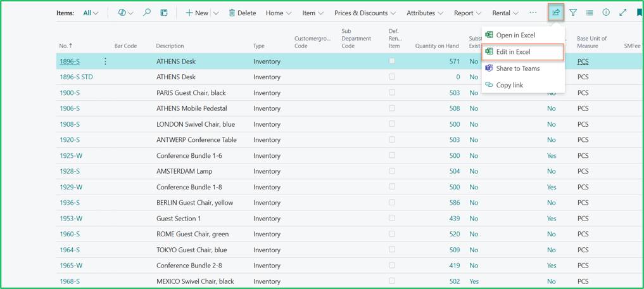Open the Copilot icon dropdown

coord(125,13)
